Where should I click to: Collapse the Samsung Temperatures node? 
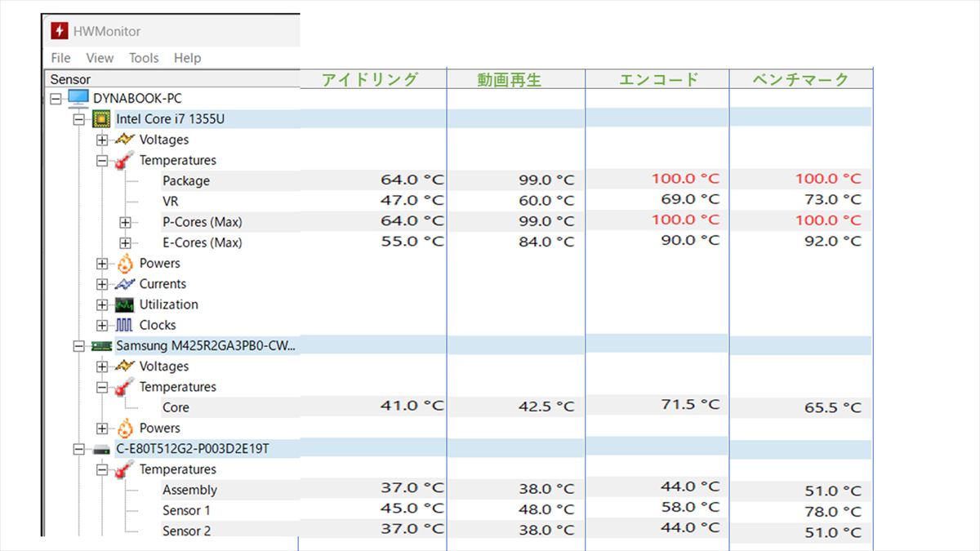click(102, 388)
